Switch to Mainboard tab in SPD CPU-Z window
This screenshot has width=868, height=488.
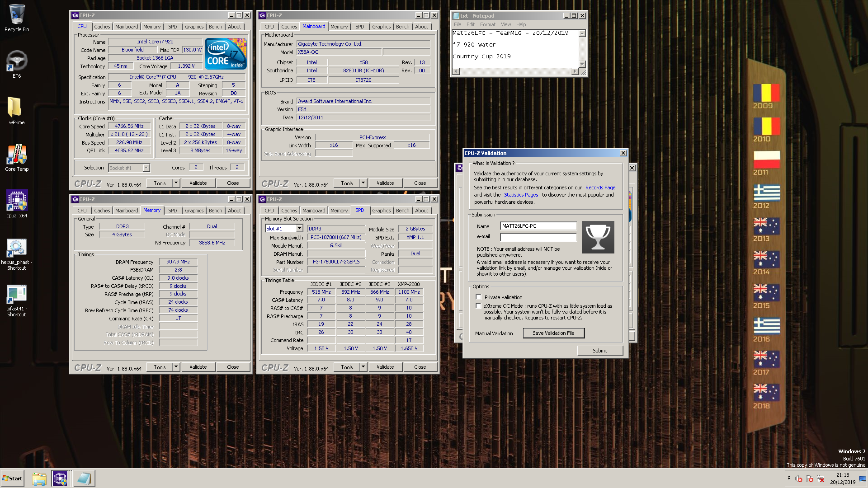pos(314,211)
